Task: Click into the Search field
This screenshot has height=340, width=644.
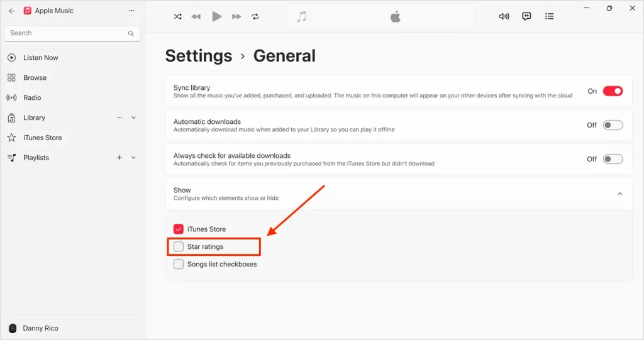Action: [72, 33]
